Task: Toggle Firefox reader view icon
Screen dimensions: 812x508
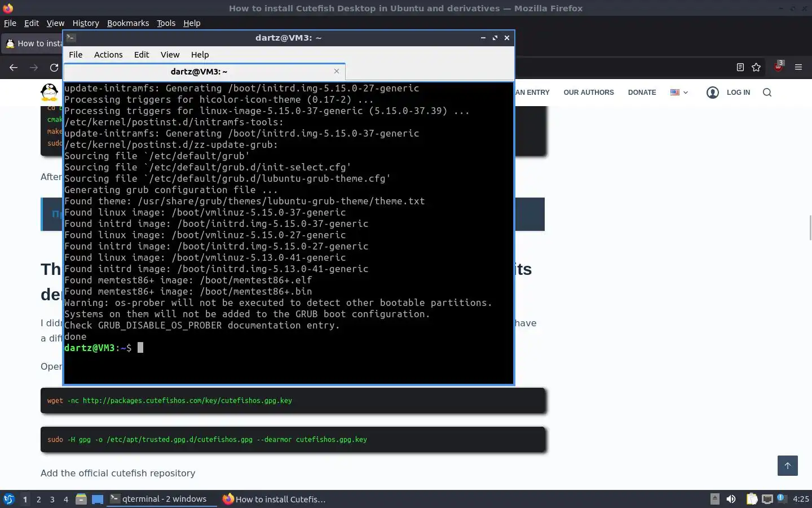Action: pyautogui.click(x=740, y=67)
